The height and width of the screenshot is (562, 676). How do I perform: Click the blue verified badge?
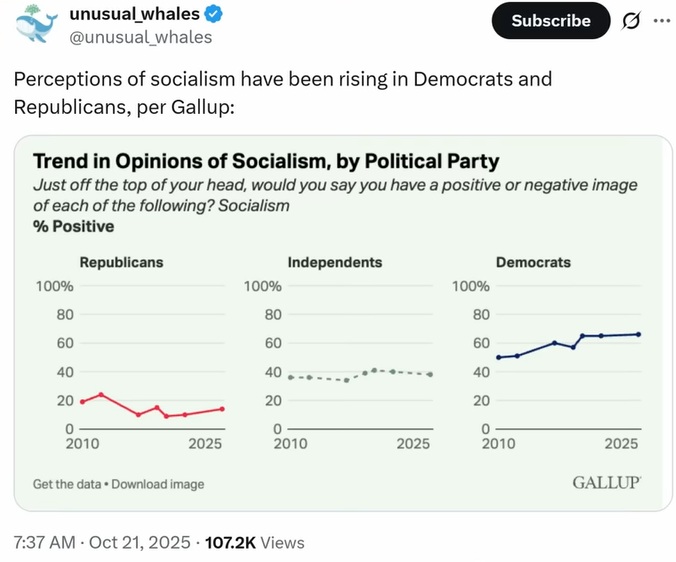pos(214,15)
